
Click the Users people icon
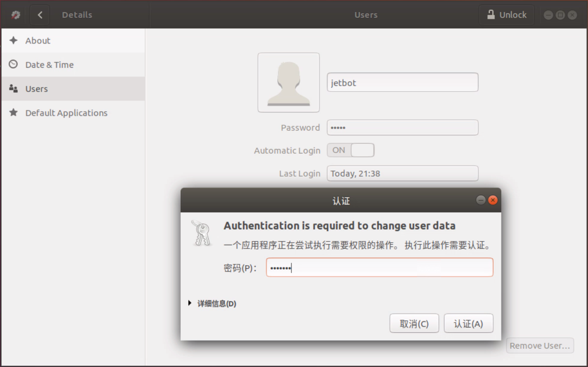point(13,89)
